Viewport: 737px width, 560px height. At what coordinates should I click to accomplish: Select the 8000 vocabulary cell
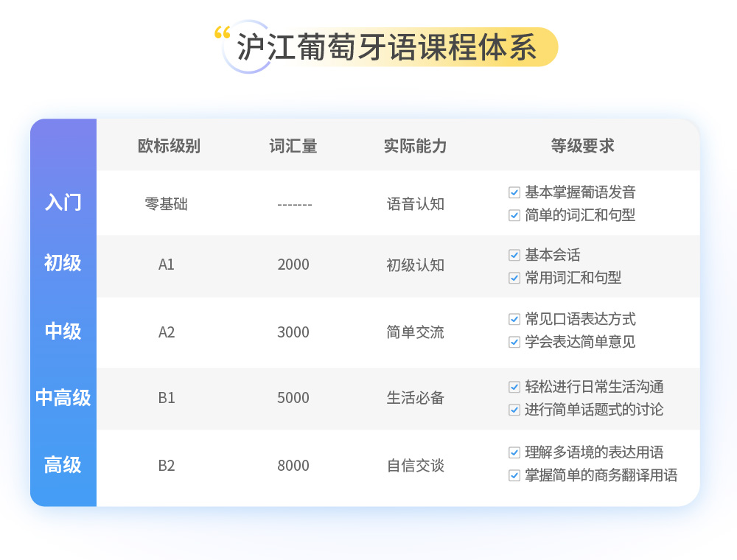293,466
